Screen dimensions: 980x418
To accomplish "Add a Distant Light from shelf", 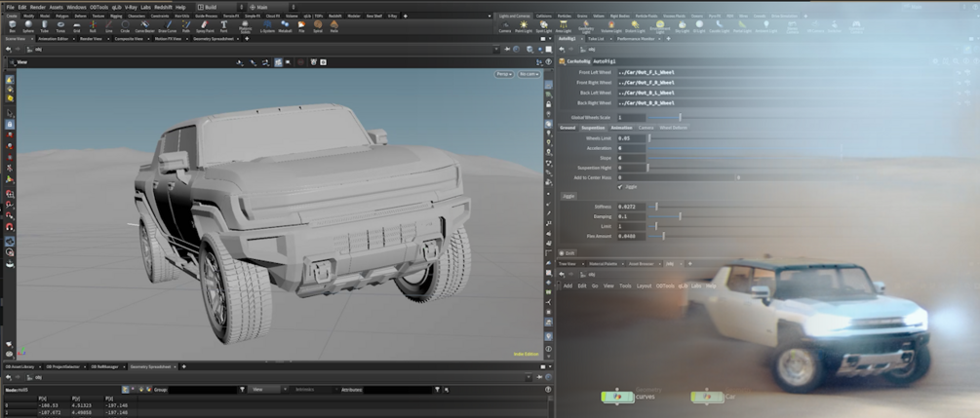I will 635,26.
